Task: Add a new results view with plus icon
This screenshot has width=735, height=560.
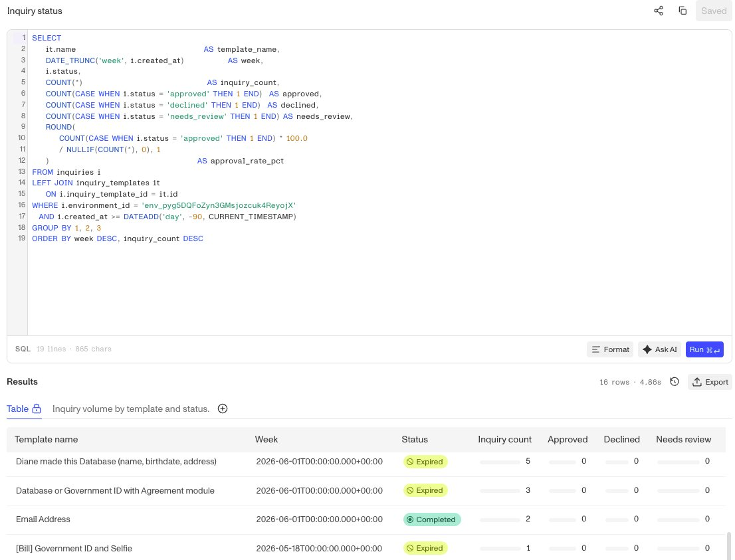Action: point(223,409)
